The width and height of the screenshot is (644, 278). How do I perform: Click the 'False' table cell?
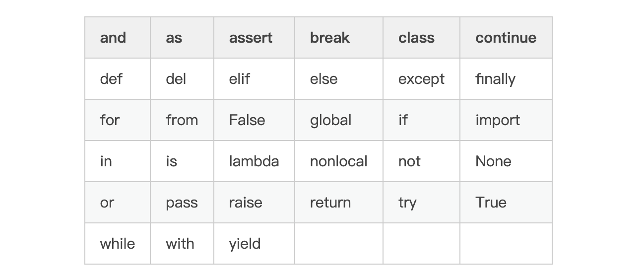247,120
